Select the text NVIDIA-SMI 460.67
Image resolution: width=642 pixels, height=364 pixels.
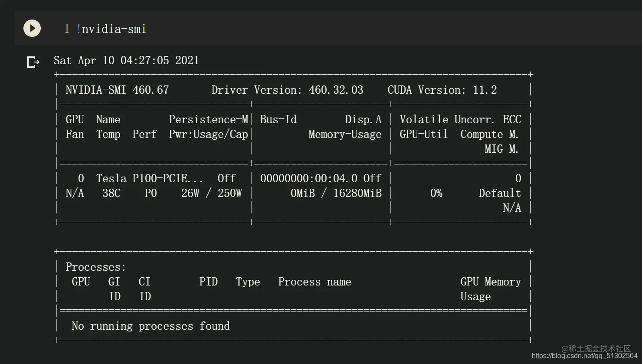(x=117, y=90)
